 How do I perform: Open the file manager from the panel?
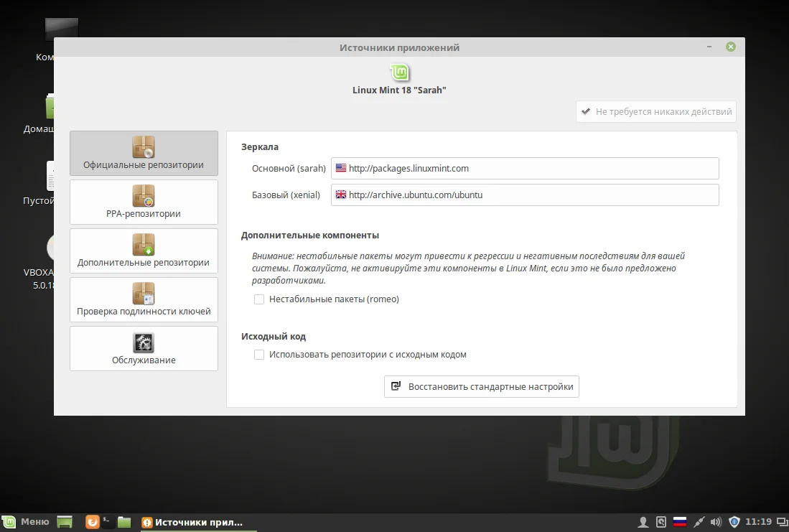pos(123,523)
